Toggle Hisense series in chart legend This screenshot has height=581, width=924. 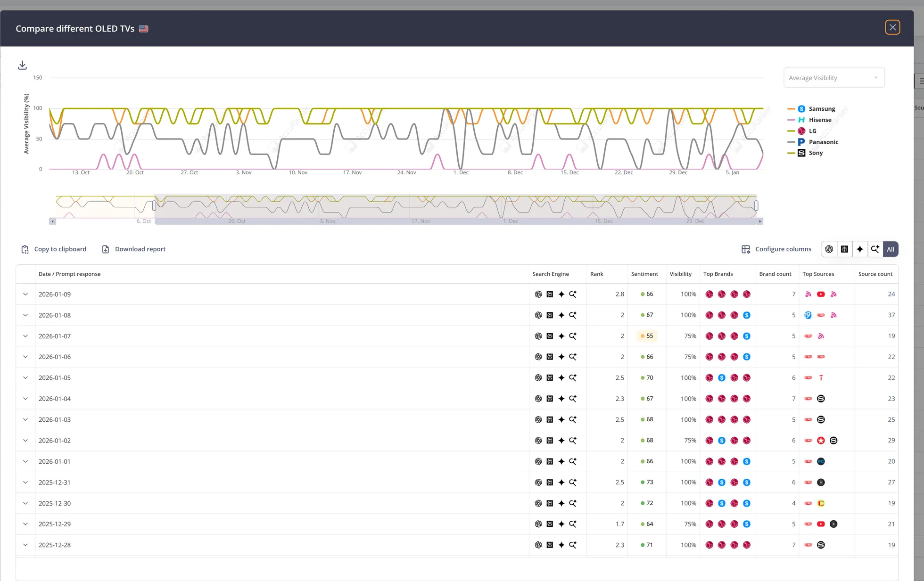(820, 120)
